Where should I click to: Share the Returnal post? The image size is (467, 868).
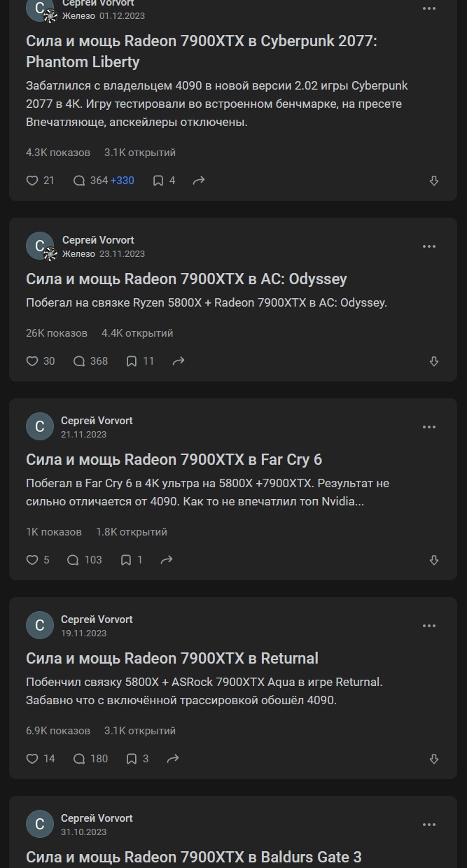173,759
